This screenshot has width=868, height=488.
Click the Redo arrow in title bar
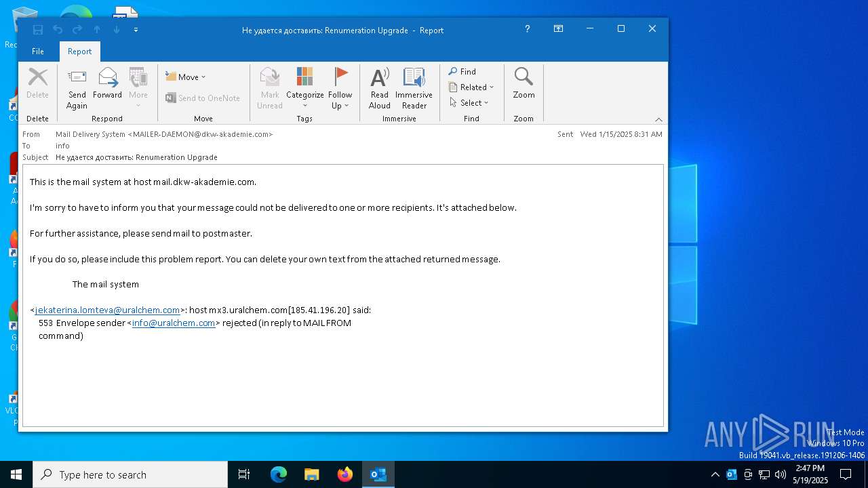[77, 30]
